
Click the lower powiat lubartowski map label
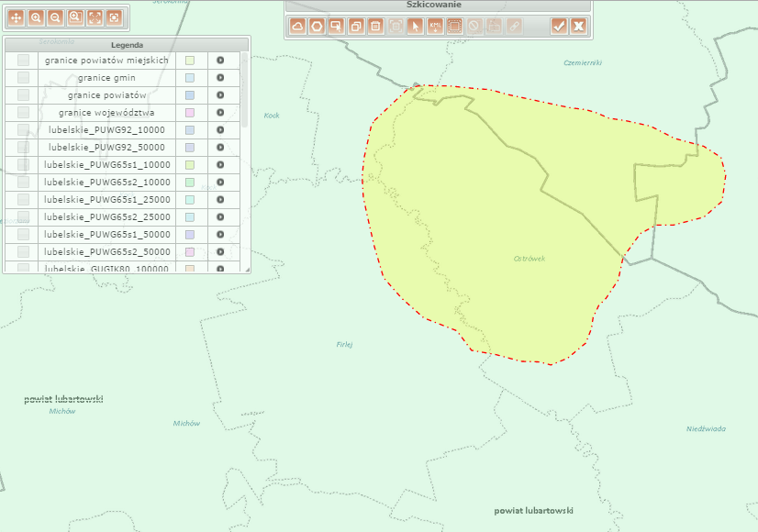tap(534, 511)
